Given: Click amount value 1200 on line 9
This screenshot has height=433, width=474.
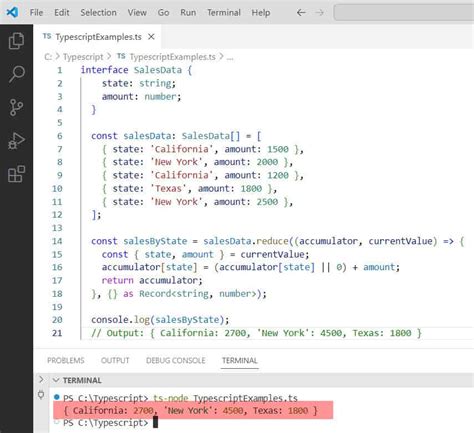Looking at the screenshot, I should click(x=278, y=175).
